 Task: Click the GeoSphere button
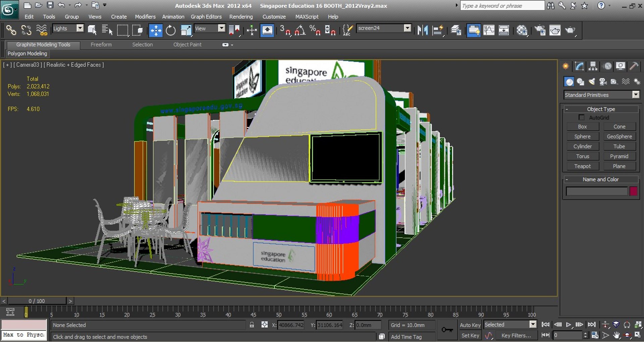(620, 136)
